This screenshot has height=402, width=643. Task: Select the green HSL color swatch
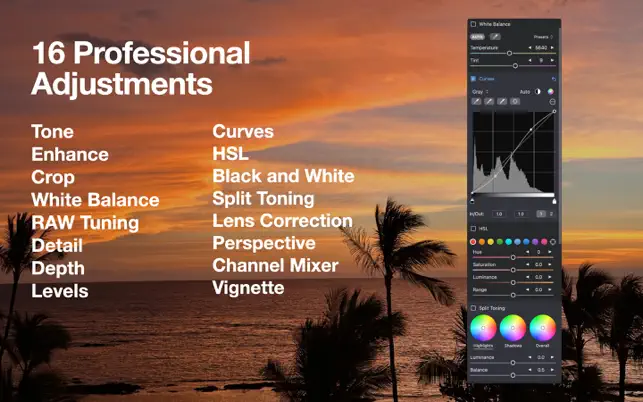500,242
